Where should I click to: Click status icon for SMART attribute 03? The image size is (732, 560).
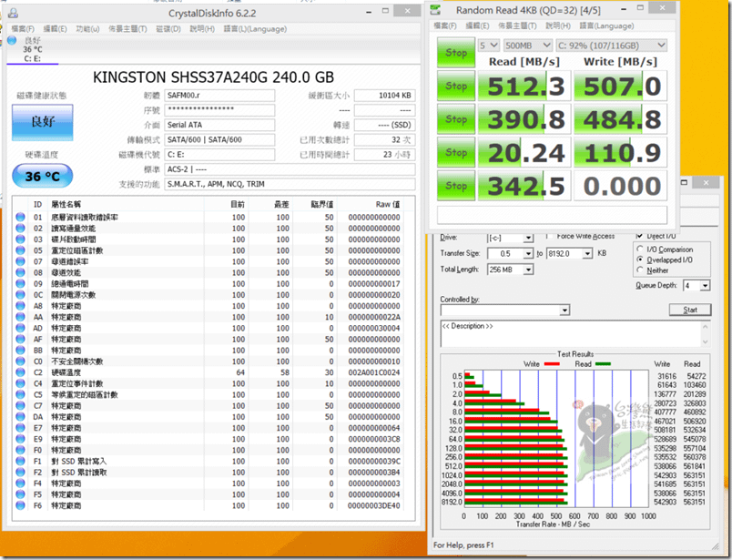20,239
